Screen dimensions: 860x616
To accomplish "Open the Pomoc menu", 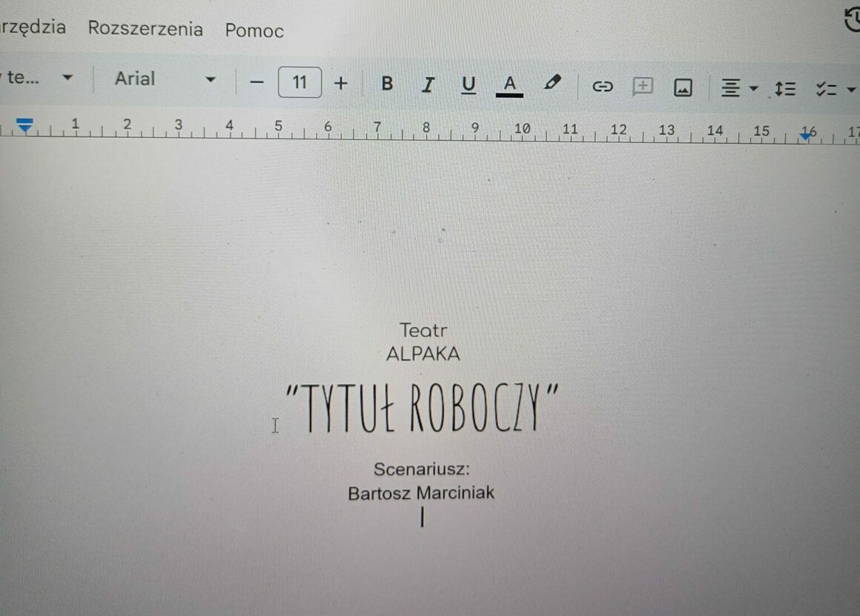I will click(x=254, y=30).
